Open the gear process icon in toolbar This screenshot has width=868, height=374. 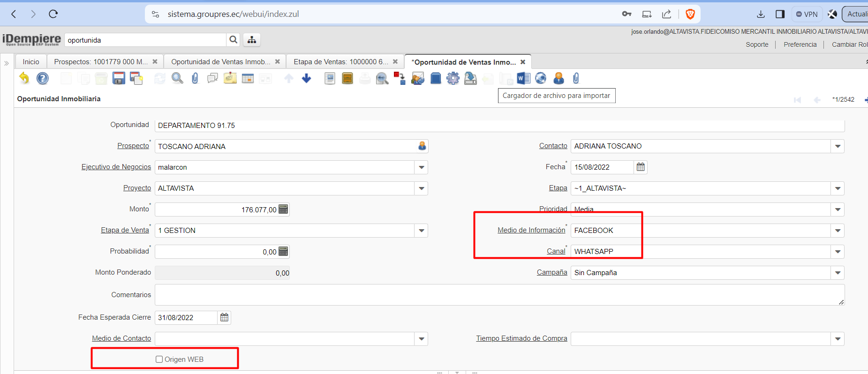click(453, 78)
